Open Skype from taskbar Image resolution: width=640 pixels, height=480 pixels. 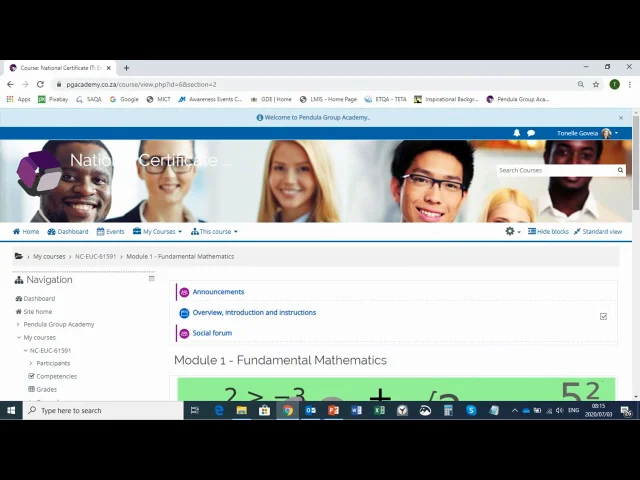(x=471, y=411)
